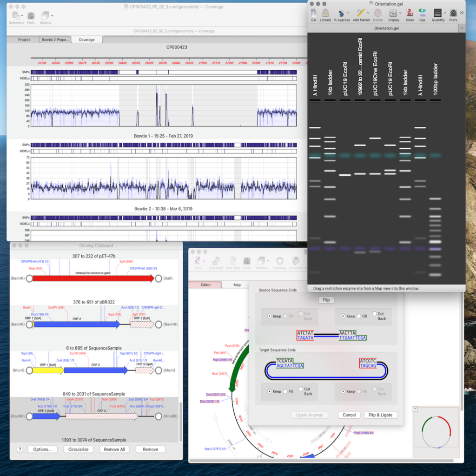This screenshot has height=476, width=476.
Task: Click the Graphics palette icon
Action: tap(296, 261)
